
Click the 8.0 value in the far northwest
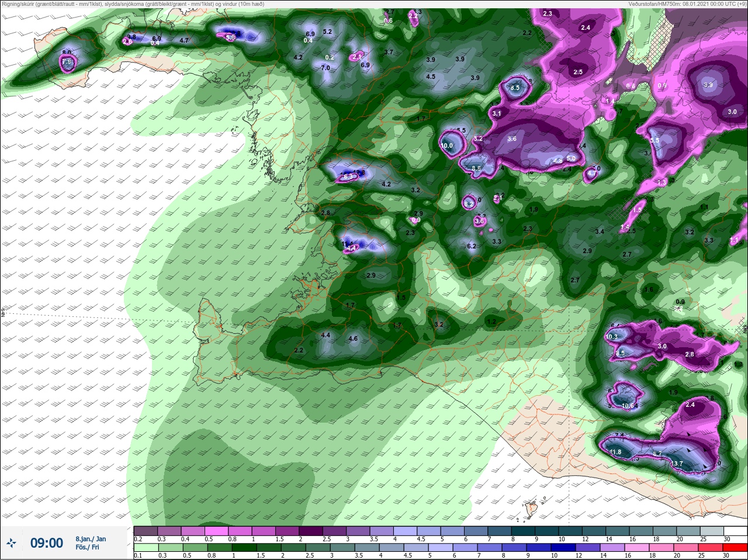[67, 53]
